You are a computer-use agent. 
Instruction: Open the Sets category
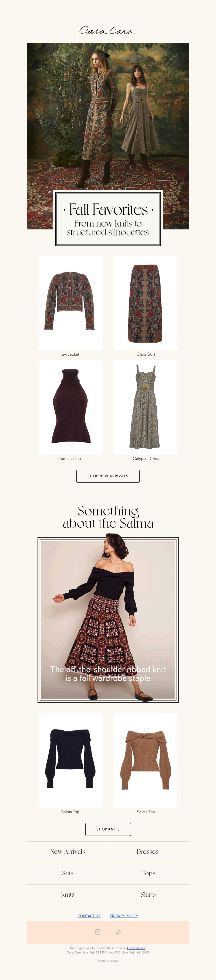[67, 873]
